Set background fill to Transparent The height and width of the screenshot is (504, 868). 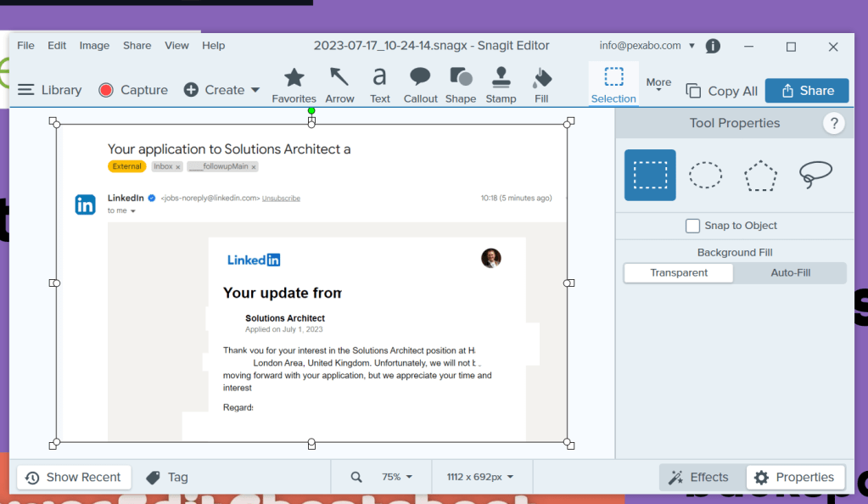click(679, 272)
